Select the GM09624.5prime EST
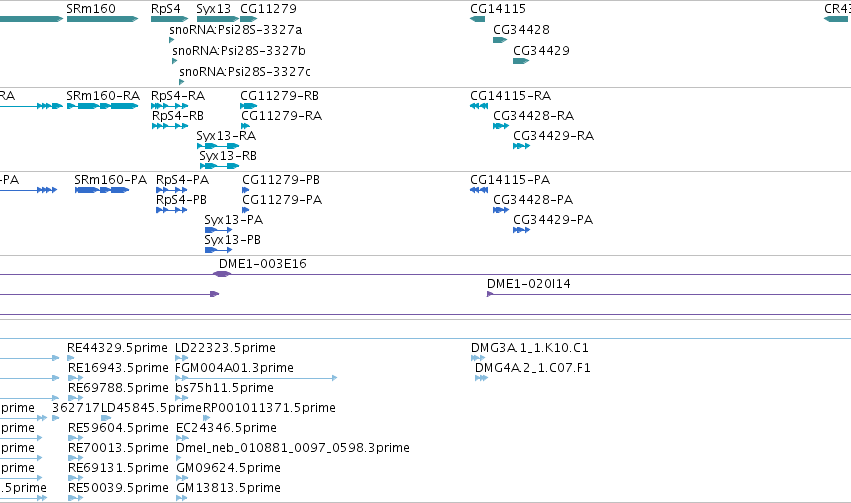 [182, 478]
